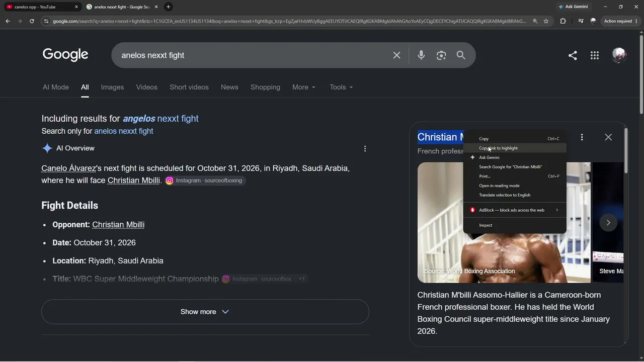The width and height of the screenshot is (644, 362).
Task: Click the 'Location: Riyadh, Saudi Arabia' line
Action: click(x=108, y=261)
